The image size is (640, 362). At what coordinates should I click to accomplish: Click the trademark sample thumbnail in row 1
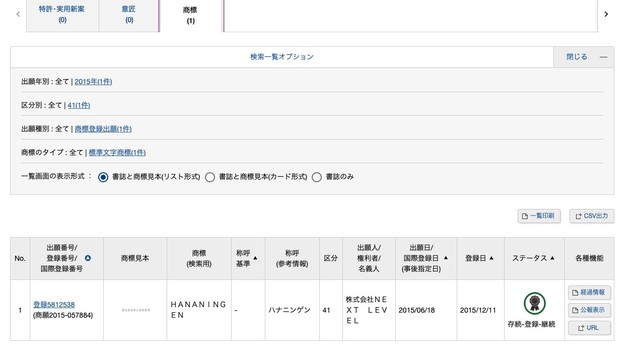(136, 310)
